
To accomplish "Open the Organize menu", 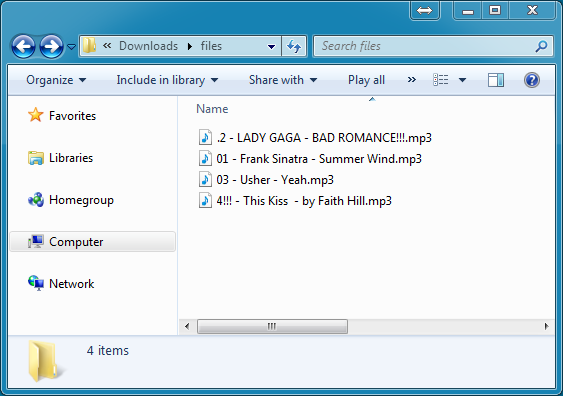I will click(56, 80).
